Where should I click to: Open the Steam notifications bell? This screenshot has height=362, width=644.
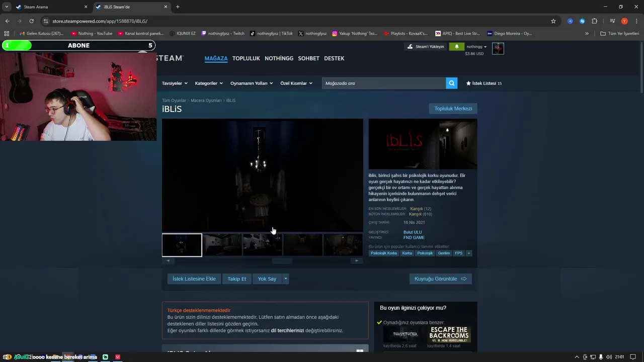pos(457,47)
